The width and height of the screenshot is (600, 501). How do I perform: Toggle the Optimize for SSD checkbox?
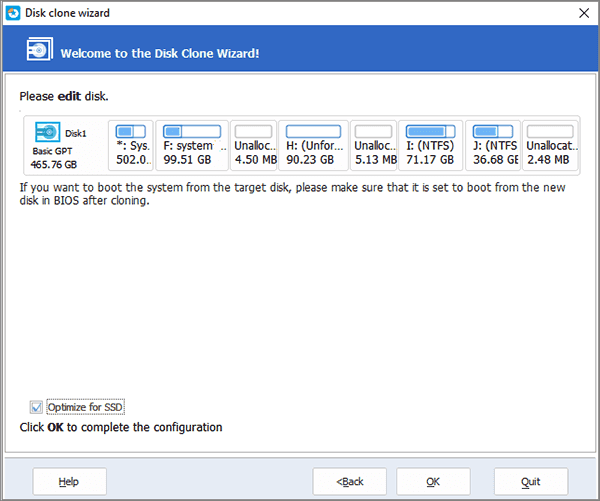(36, 407)
